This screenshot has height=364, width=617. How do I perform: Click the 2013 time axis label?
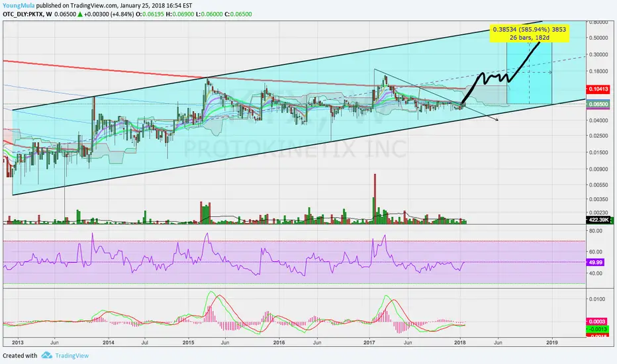[x=18, y=342]
